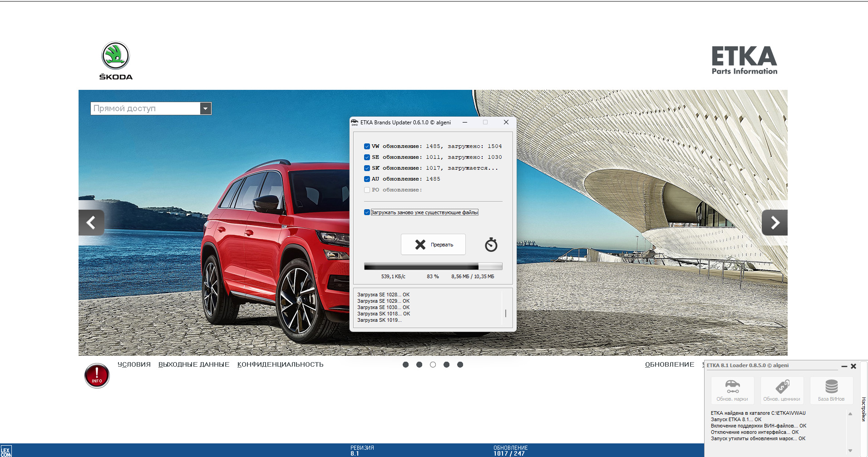Viewport: 868px width, 457px height.
Task: Click into the Прямой доступ input field
Action: [x=145, y=108]
